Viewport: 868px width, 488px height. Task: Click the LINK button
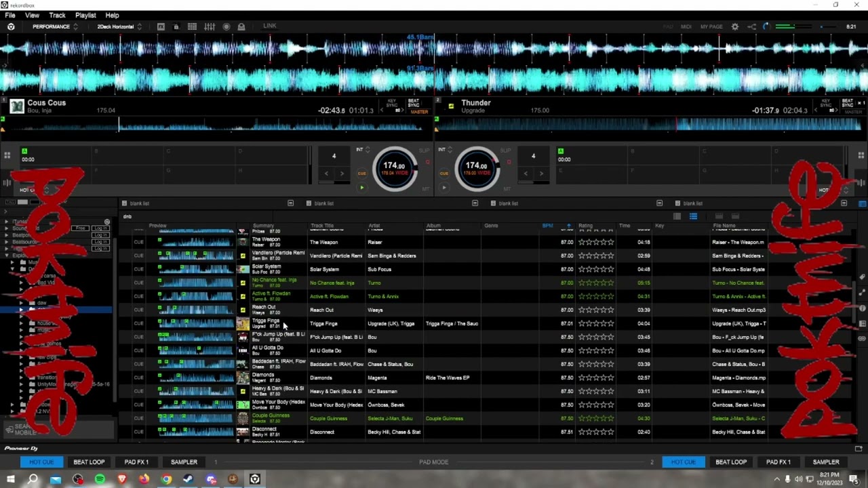click(270, 26)
